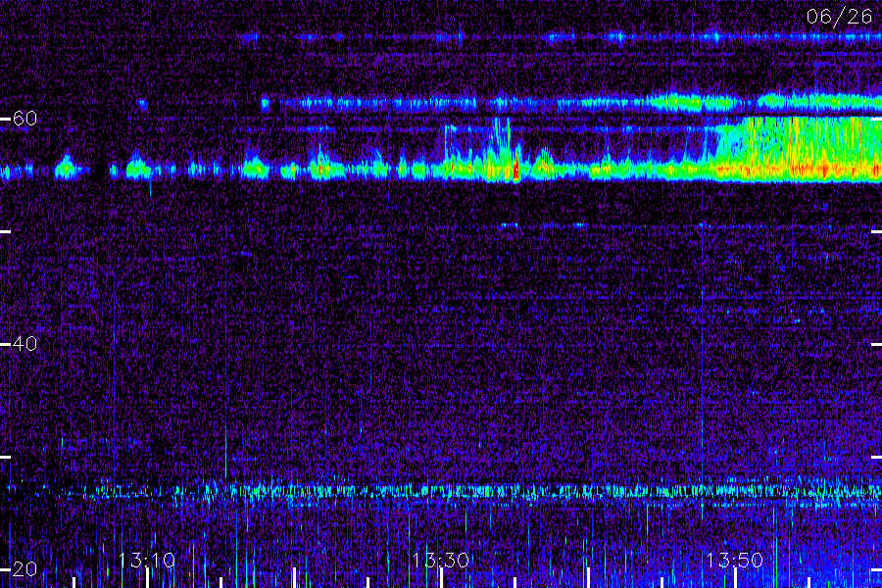
Task: Click the 13:10 time label
Action: click(147, 560)
